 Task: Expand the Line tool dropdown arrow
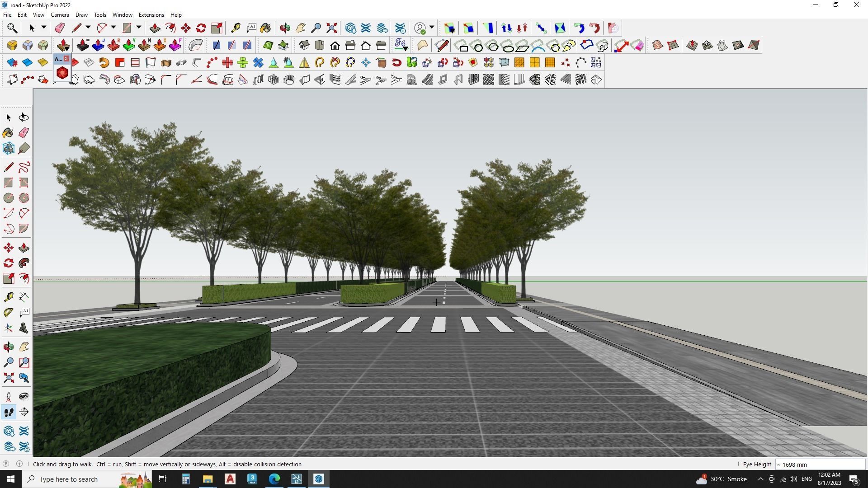[88, 28]
